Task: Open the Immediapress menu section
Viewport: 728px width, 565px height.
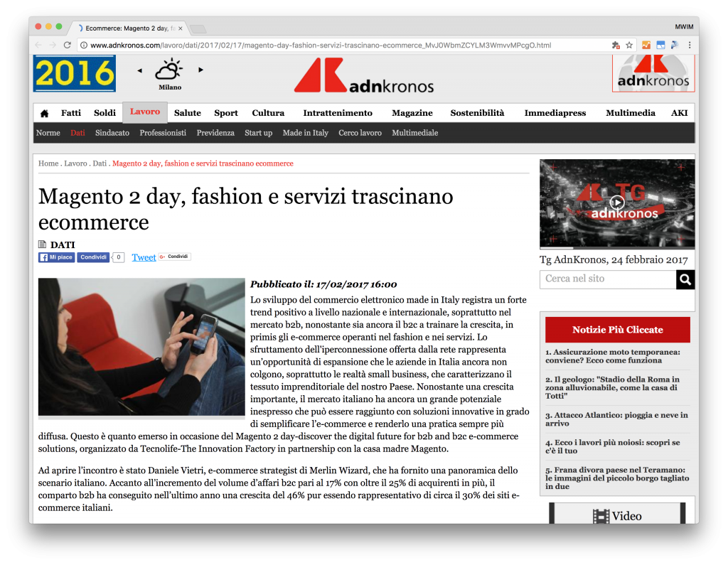Action: pyautogui.click(x=555, y=113)
